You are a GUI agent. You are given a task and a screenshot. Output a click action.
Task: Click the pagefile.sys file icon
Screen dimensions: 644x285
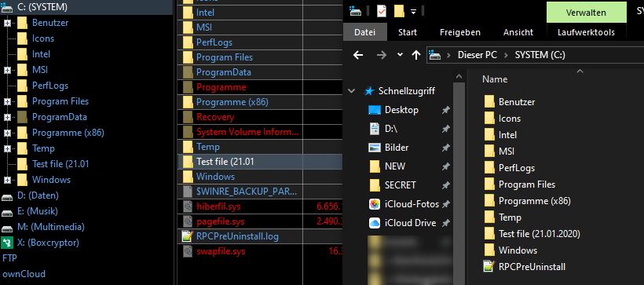click(188, 221)
